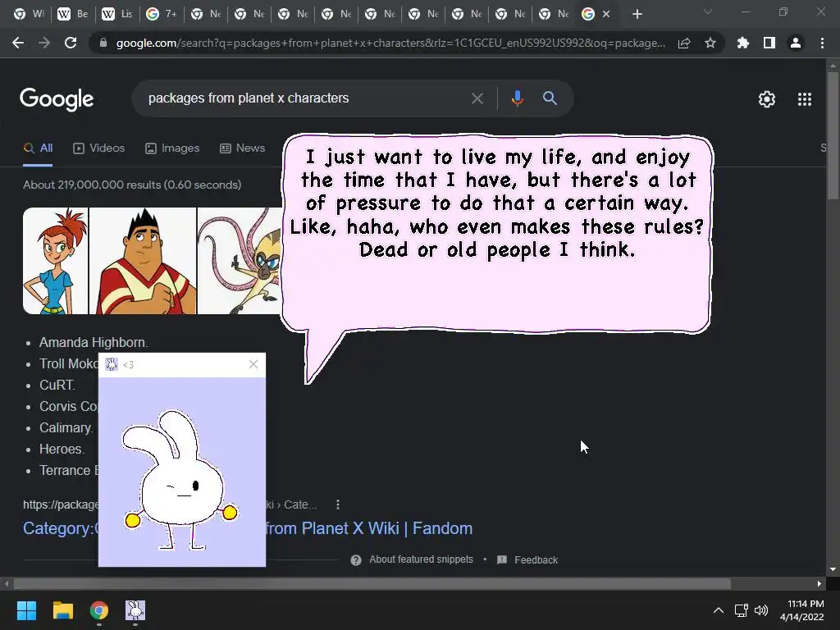Share this page icon in address bar
The height and width of the screenshot is (630, 840).
(683, 43)
